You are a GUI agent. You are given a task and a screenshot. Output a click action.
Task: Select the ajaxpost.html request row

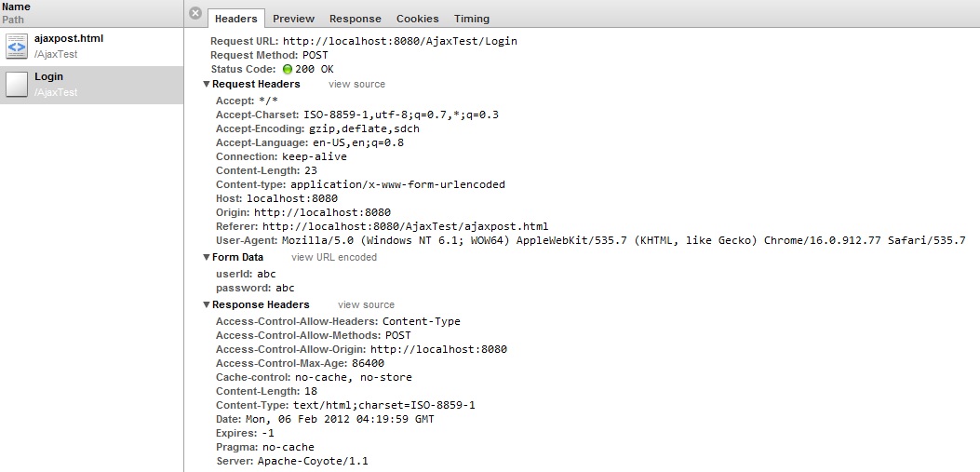coord(92,47)
